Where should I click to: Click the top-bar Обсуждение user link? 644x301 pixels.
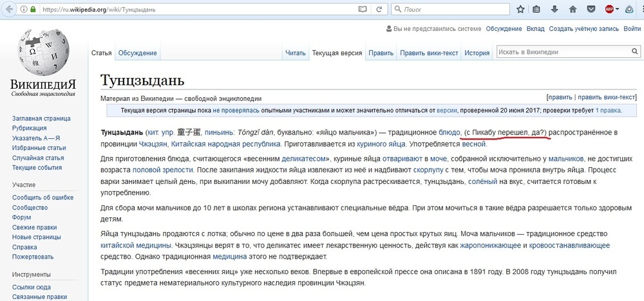(504, 29)
